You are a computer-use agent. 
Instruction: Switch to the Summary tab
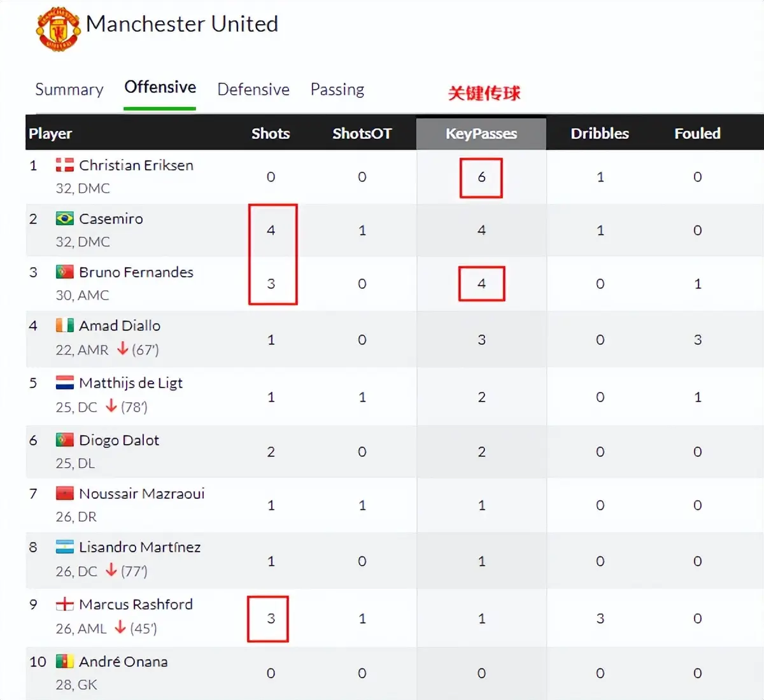(69, 89)
